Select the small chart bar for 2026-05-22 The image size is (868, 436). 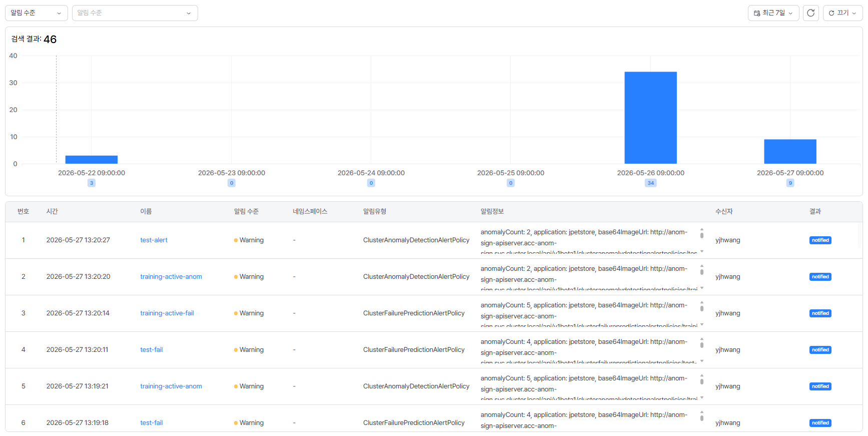(x=92, y=160)
